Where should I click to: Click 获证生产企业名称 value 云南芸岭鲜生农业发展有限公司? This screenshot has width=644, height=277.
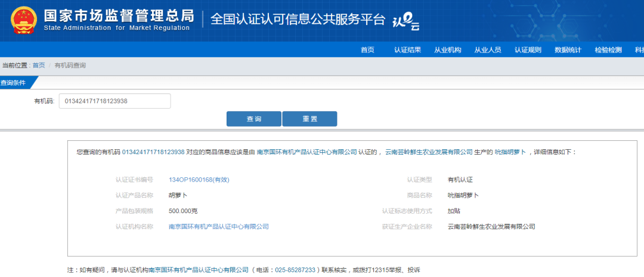[x=491, y=226]
